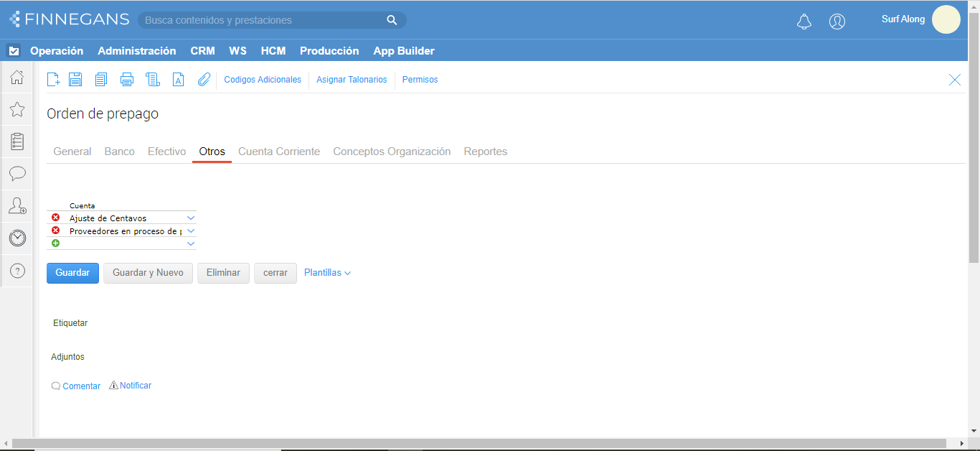Screen dimensions: 980x451
Task: Open the help question mark icon
Action: tap(17, 271)
